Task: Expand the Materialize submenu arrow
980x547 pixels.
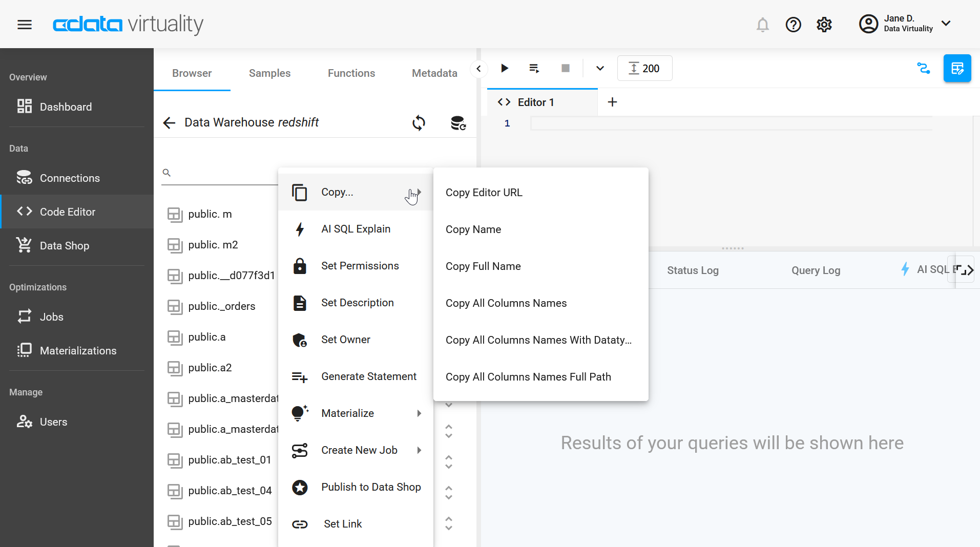Action: pyautogui.click(x=419, y=413)
